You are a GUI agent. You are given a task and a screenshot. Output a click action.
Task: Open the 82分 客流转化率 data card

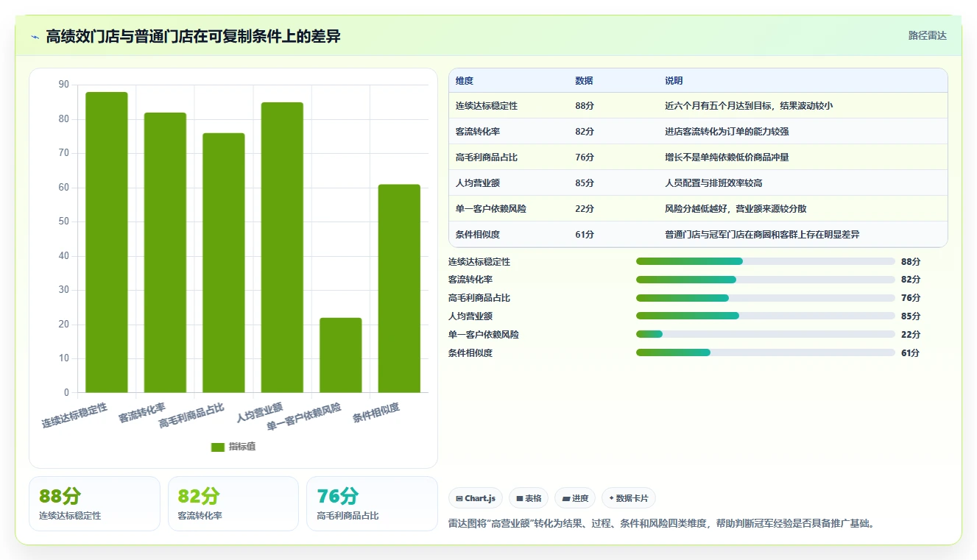tap(233, 503)
